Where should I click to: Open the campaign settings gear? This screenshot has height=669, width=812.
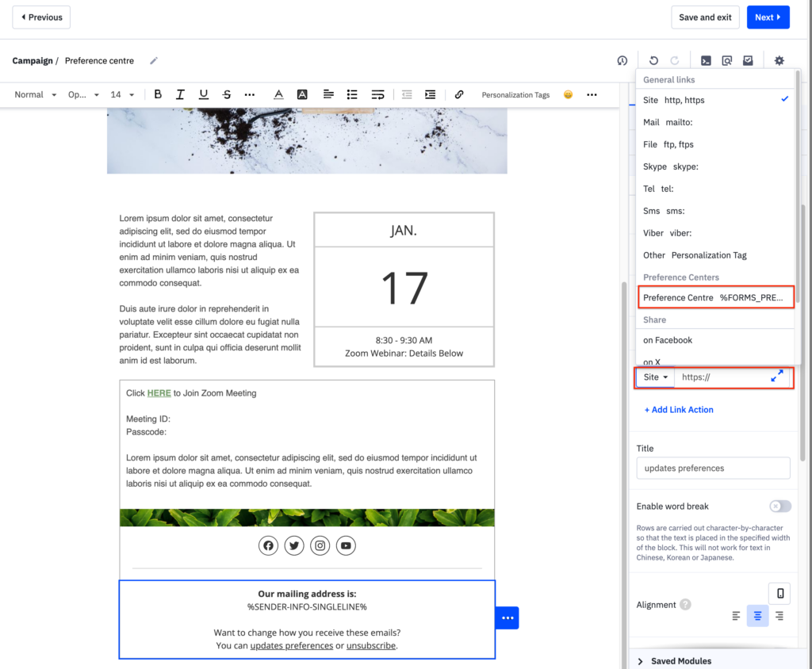click(x=779, y=60)
